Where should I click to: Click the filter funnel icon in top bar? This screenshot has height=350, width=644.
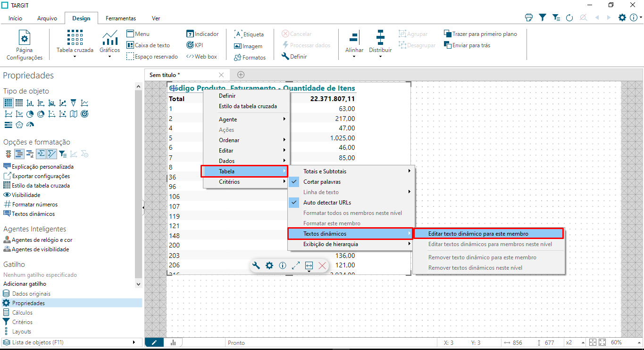(543, 17)
